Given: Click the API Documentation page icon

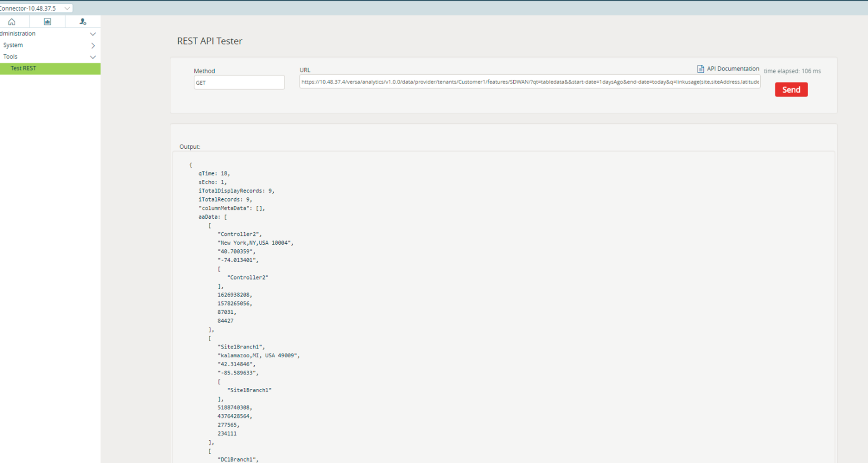Looking at the screenshot, I should [700, 69].
